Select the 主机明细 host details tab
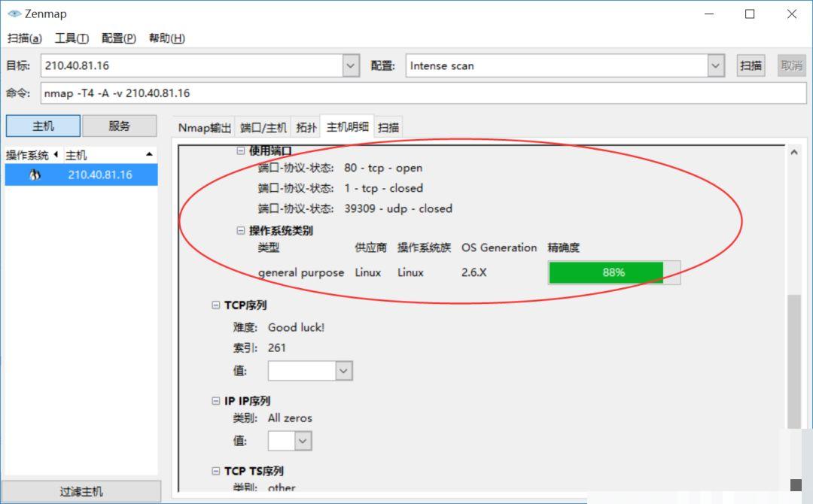The height and width of the screenshot is (504, 813). tap(347, 126)
